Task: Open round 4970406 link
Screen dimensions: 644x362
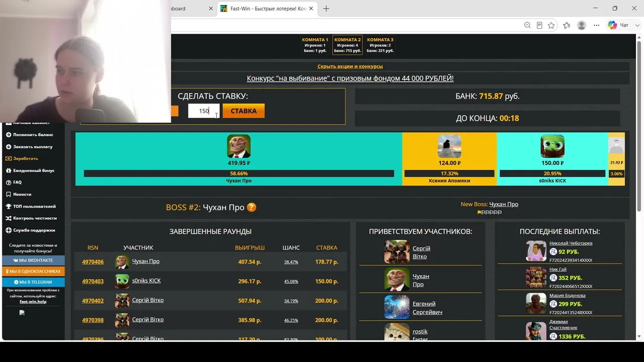Action: [93, 262]
